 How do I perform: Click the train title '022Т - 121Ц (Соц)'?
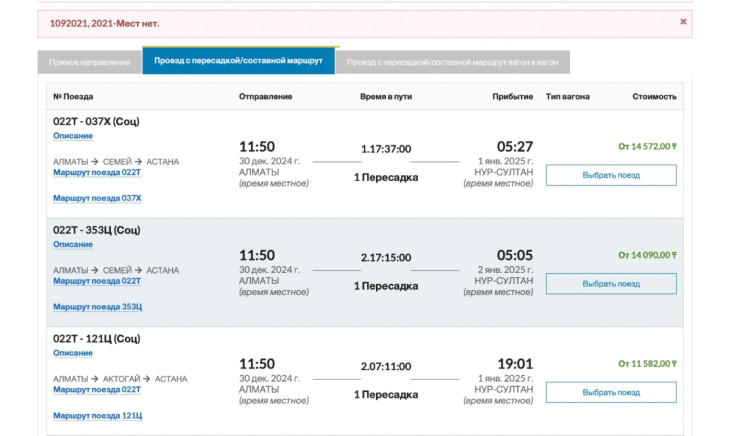[97, 339]
